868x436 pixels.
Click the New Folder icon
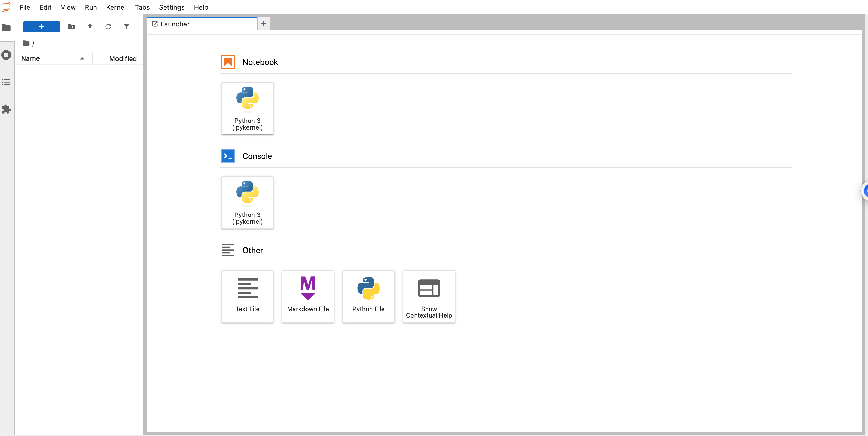point(71,27)
